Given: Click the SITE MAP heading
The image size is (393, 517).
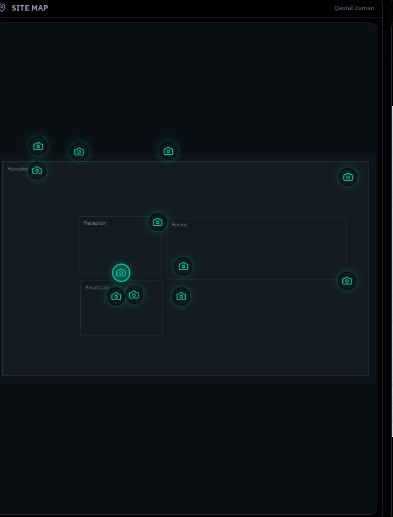Looking at the screenshot, I should (x=30, y=8).
